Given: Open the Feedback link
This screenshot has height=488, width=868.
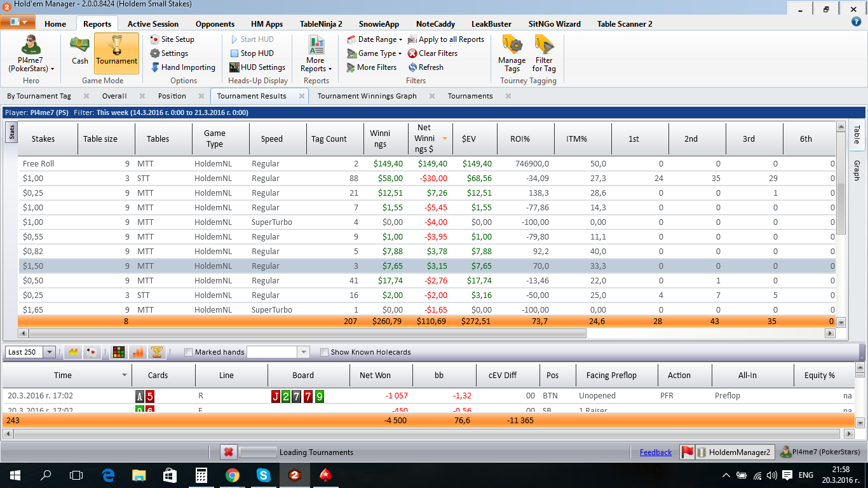Looking at the screenshot, I should 656,452.
